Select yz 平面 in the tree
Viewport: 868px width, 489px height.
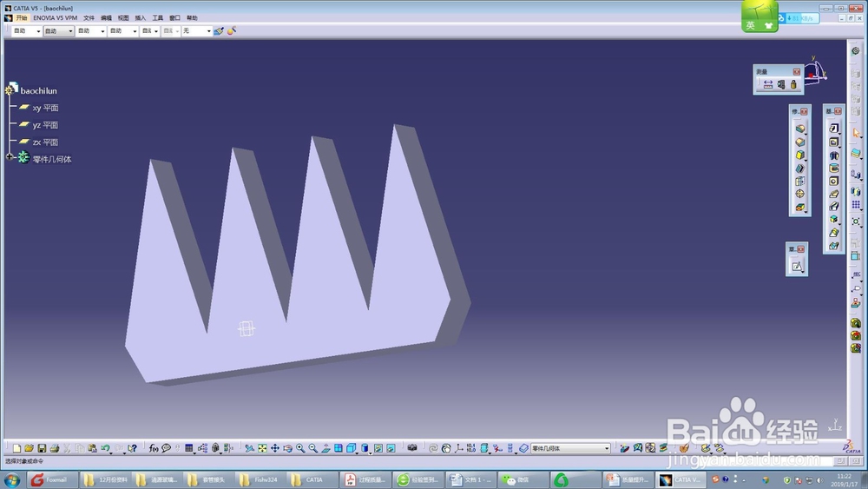[x=45, y=124]
